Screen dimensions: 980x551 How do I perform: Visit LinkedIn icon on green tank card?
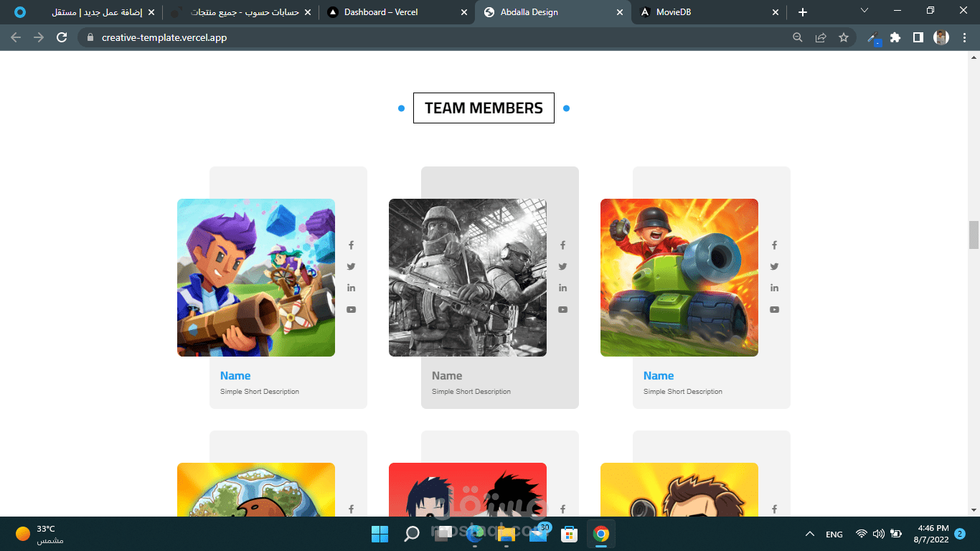tap(774, 288)
